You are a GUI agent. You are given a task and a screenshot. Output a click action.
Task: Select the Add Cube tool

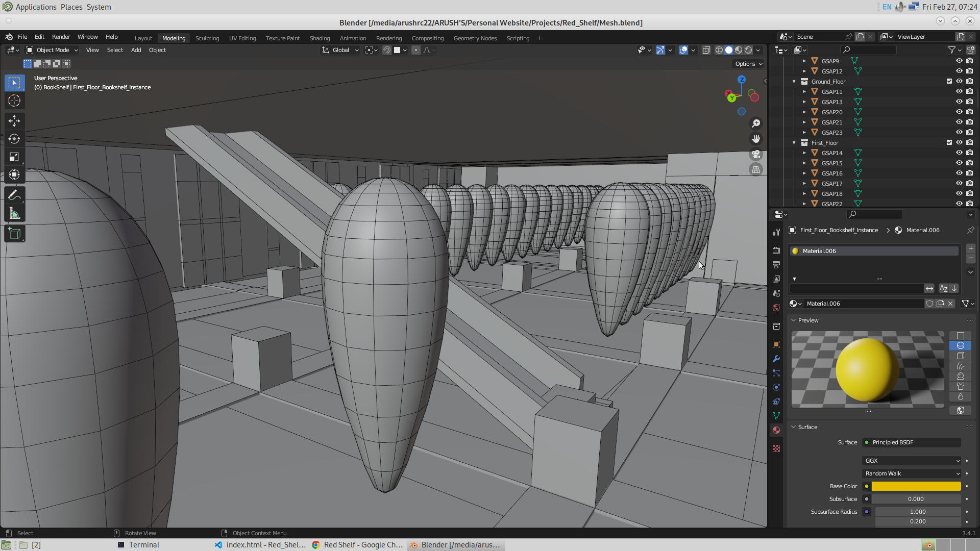pos(14,234)
